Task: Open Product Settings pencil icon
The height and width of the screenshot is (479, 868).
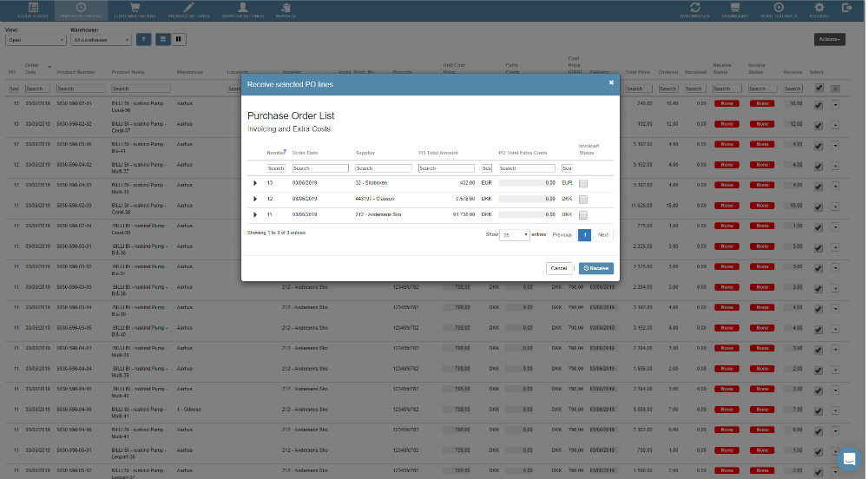Action: 189,10
